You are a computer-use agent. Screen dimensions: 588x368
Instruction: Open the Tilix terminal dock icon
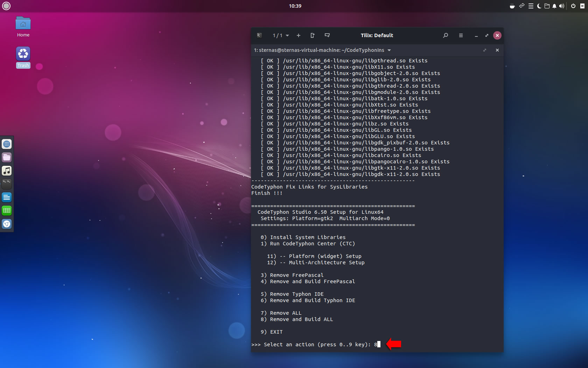coord(7,184)
